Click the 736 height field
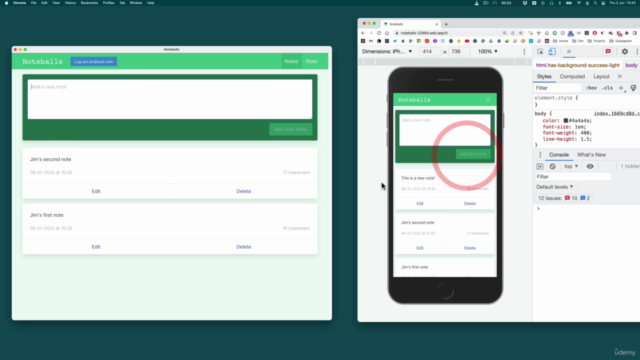 pos(458,52)
